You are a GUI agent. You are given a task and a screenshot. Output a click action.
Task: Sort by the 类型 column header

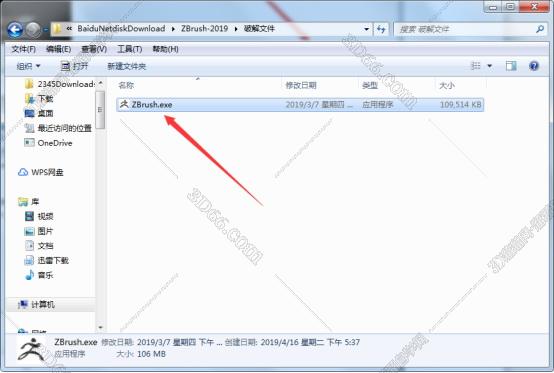point(370,85)
